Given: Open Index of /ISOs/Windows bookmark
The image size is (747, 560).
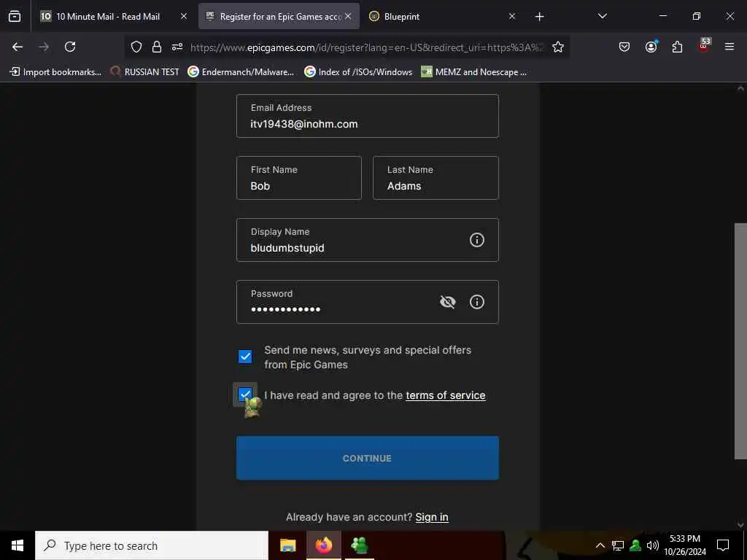Looking at the screenshot, I should click(358, 72).
